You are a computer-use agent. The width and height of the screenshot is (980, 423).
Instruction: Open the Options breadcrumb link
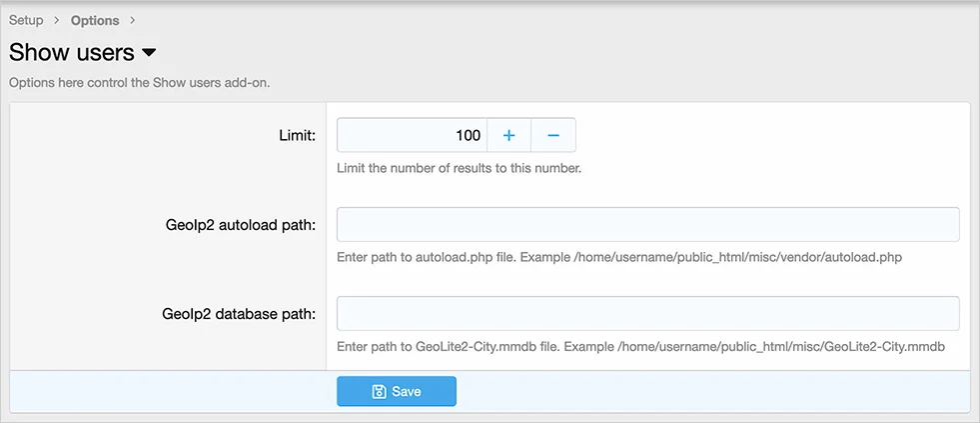tap(95, 20)
